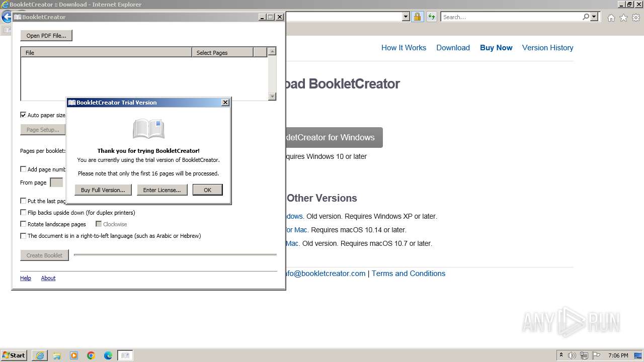The image size is (644, 362).
Task: Open the browser Tools gear icon
Action: pyautogui.click(x=636, y=18)
